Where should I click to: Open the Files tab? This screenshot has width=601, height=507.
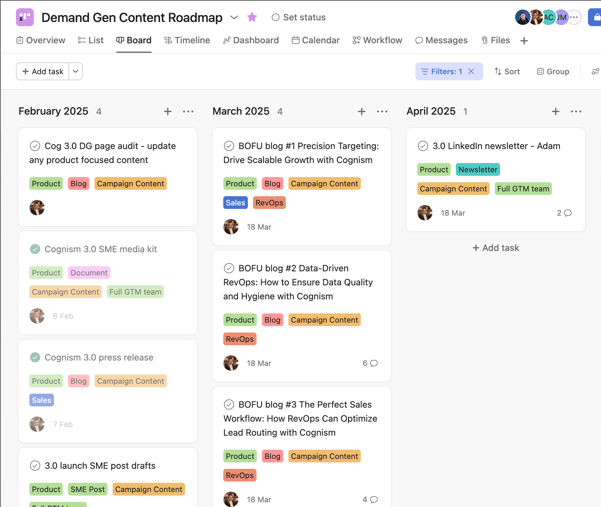pos(496,40)
